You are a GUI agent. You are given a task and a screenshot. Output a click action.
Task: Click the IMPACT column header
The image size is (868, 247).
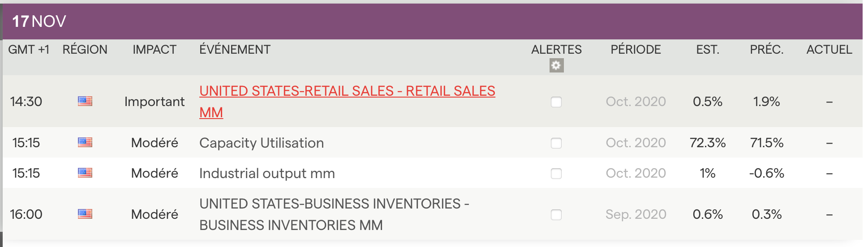[x=155, y=50]
